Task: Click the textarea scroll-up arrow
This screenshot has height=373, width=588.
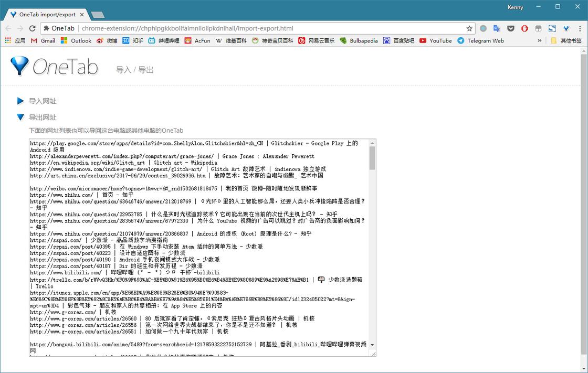Action: pos(372,143)
